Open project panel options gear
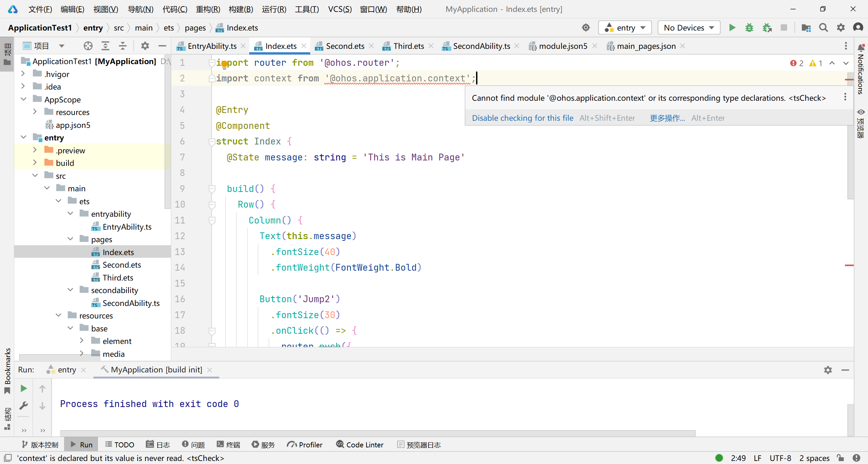 coord(145,46)
